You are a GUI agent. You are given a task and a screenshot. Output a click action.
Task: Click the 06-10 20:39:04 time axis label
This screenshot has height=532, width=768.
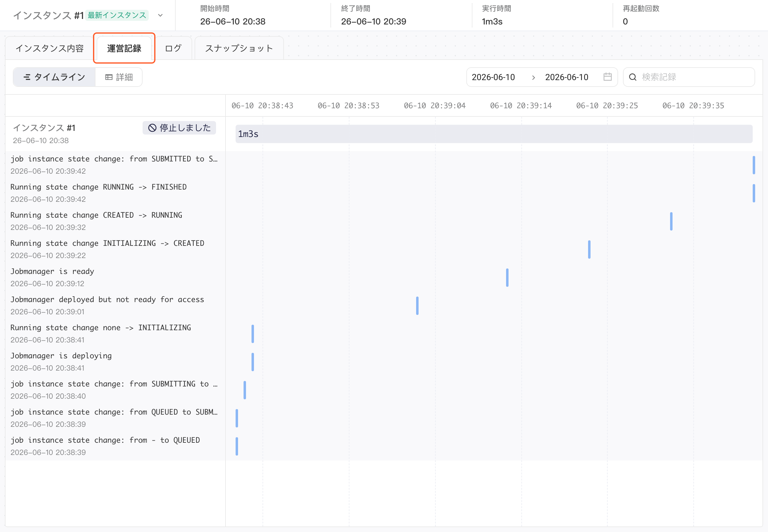(x=435, y=106)
